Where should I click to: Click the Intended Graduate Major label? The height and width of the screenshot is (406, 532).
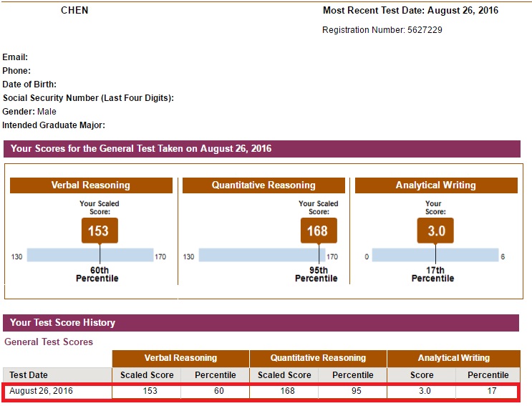click(x=54, y=125)
